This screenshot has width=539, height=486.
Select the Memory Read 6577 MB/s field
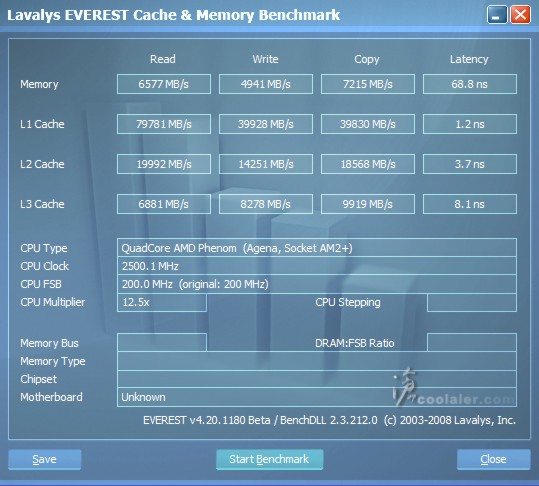coord(164,84)
